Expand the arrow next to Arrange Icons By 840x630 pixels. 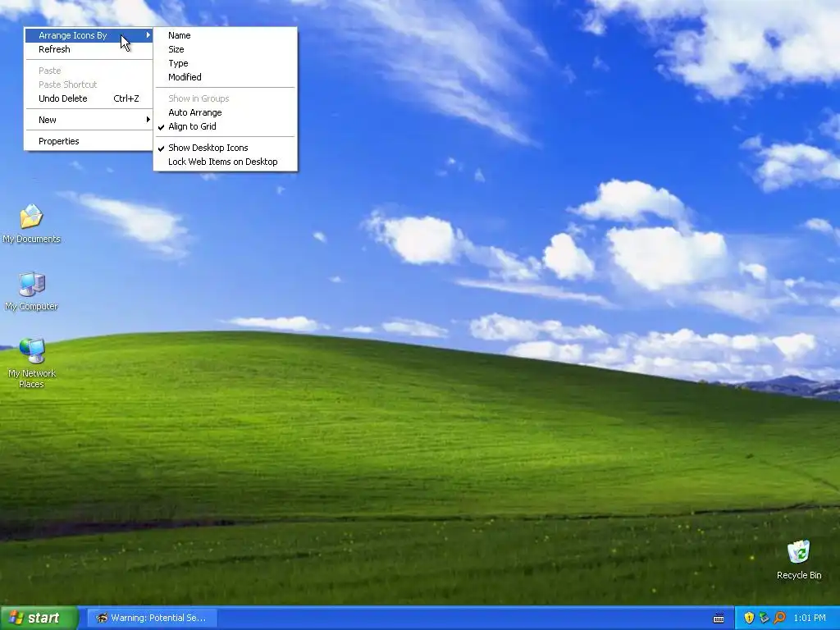pyautogui.click(x=148, y=35)
